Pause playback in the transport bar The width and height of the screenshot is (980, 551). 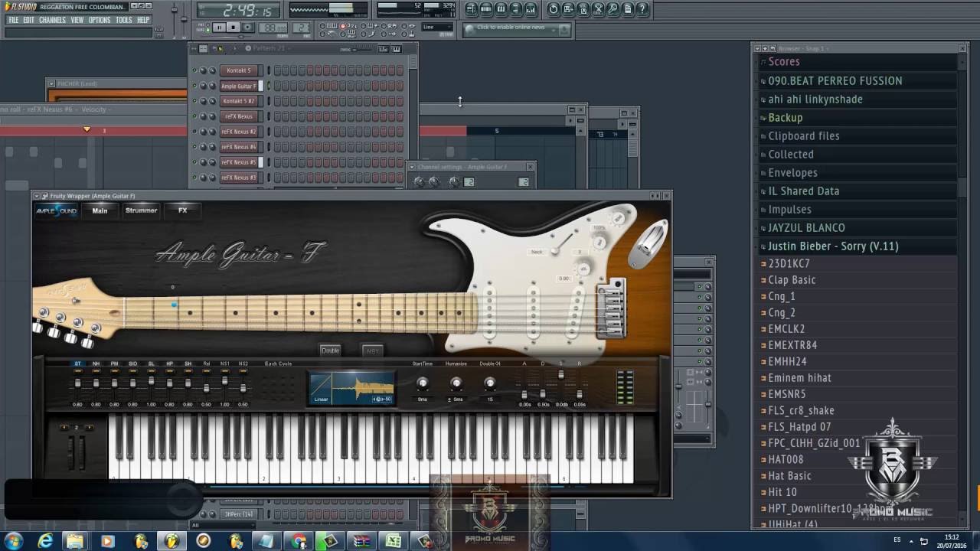coord(219,28)
